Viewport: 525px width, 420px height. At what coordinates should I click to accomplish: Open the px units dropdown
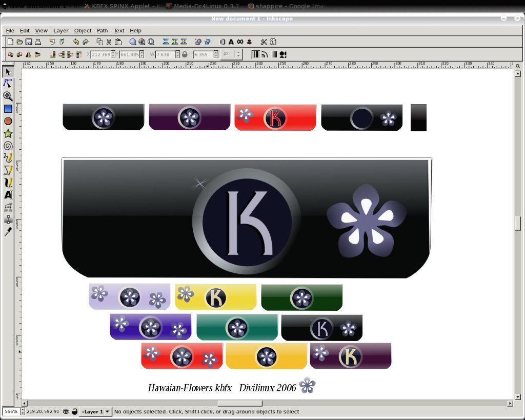232,54
